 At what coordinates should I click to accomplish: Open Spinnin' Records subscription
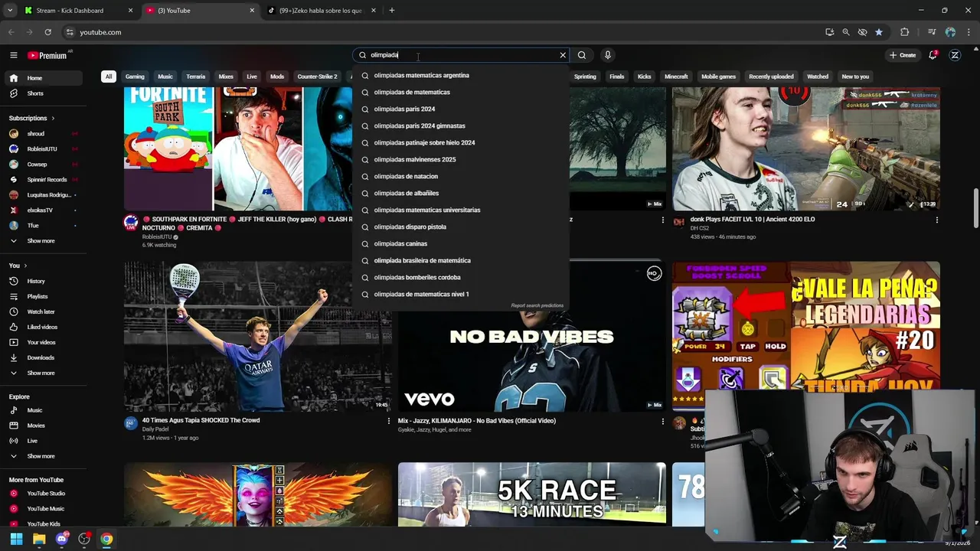[44, 179]
